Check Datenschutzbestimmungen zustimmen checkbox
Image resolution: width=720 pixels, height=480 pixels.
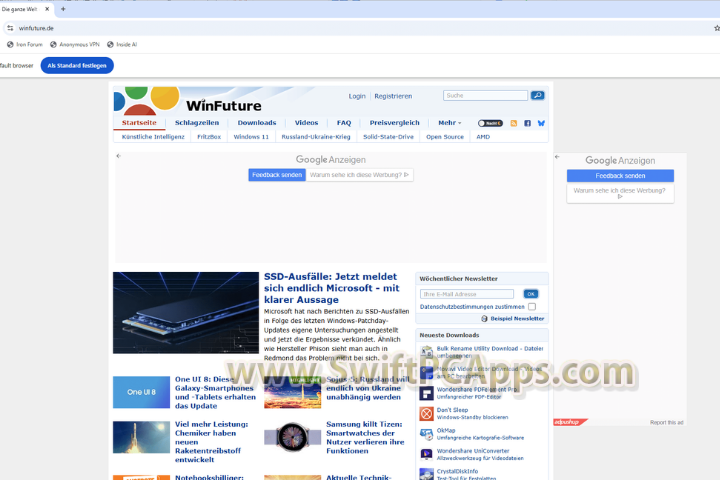[x=532, y=306]
